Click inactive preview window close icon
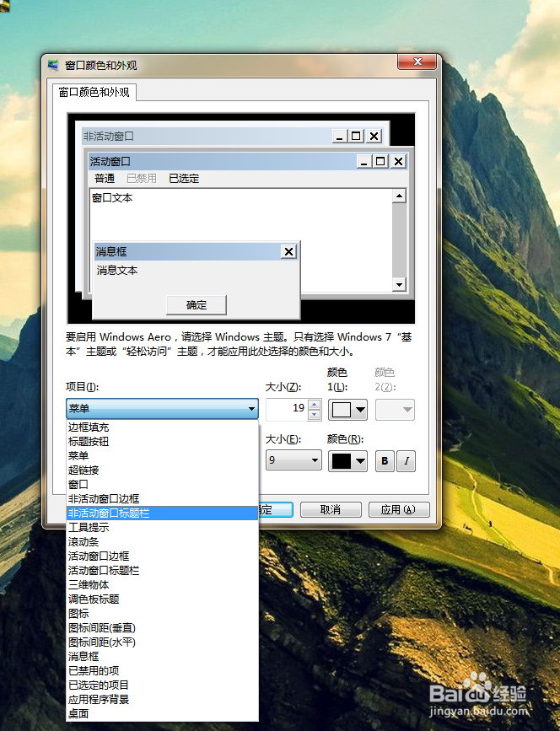The image size is (560, 731). coord(374,136)
